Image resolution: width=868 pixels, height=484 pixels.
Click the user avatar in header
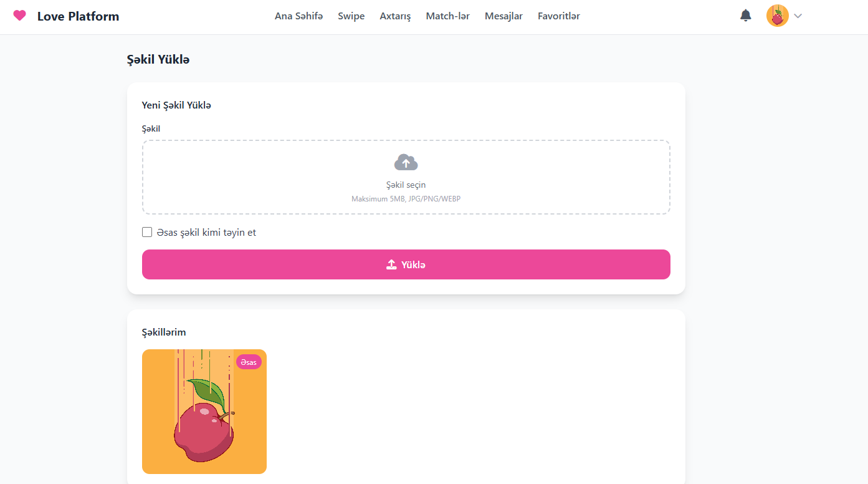click(778, 16)
